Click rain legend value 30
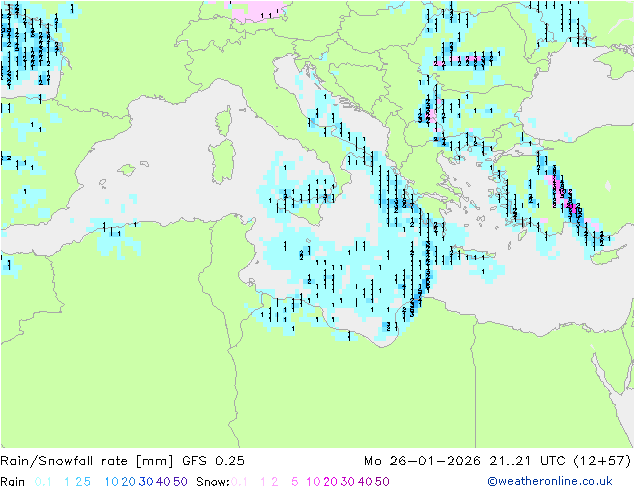The width and height of the screenshot is (634, 490). pyautogui.click(x=146, y=482)
